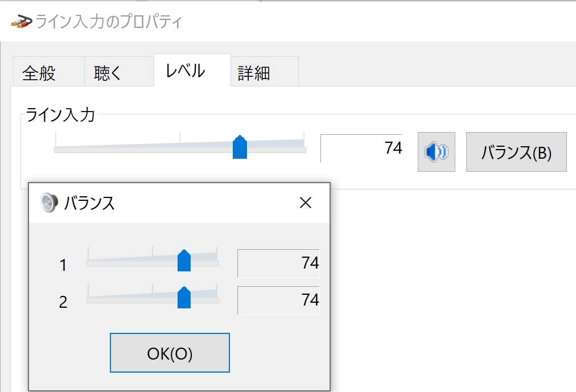The width and height of the screenshot is (576, 392).
Task: Select the レベル tab
Action: 186,71
